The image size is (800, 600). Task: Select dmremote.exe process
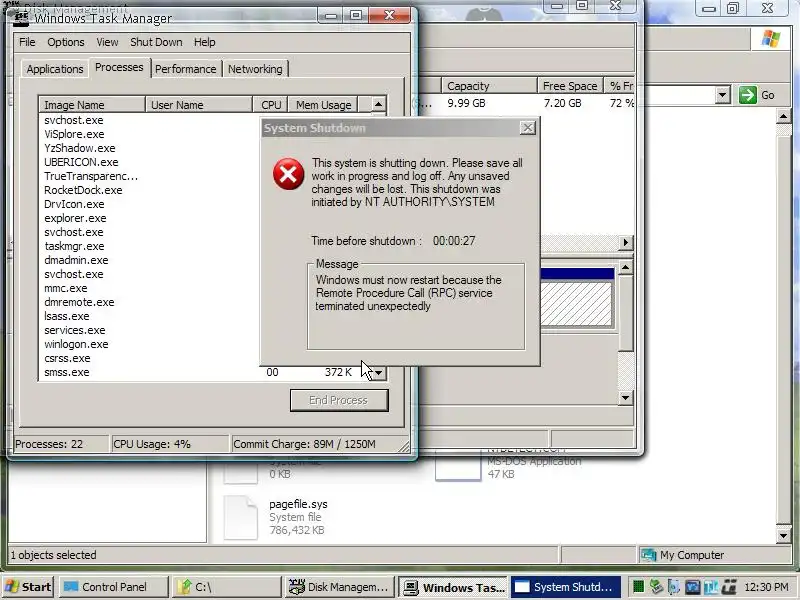[79, 302]
